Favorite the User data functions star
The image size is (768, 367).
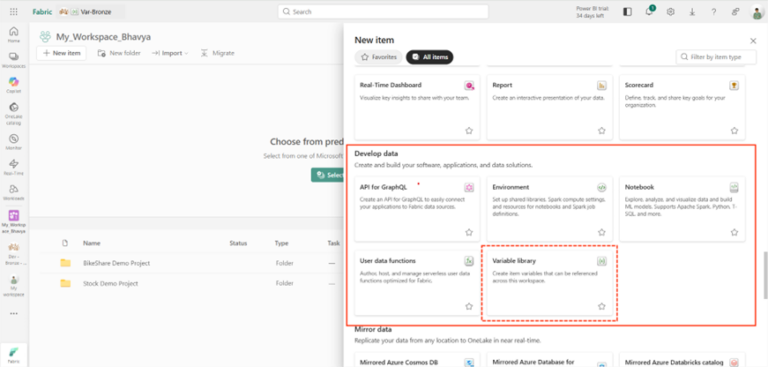(x=469, y=306)
